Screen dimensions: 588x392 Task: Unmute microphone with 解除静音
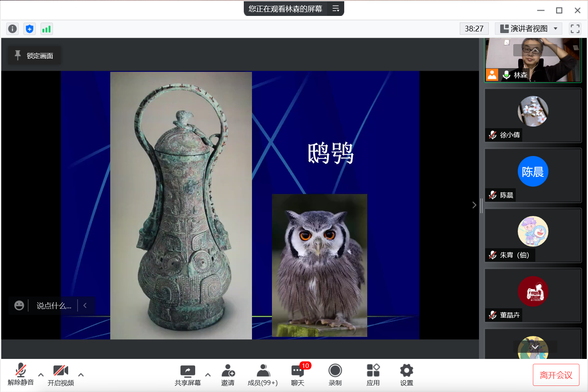point(20,375)
